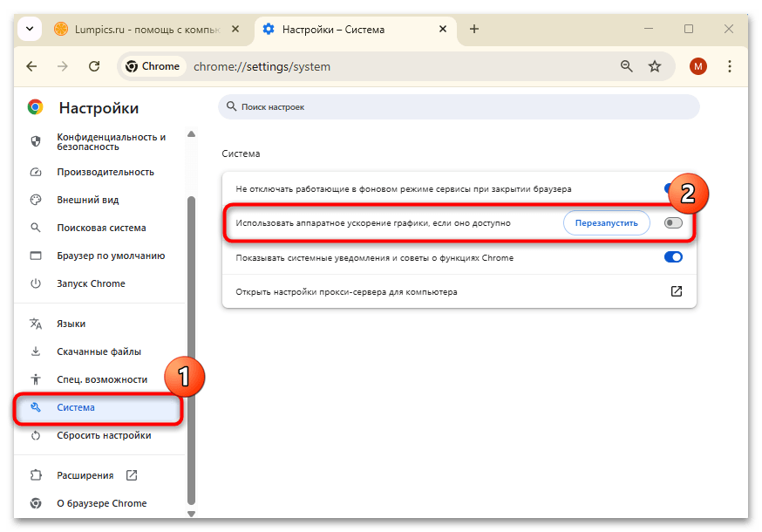The width and height of the screenshot is (762, 532).
Task: Open Chrome three-dot menu
Action: 729,66
